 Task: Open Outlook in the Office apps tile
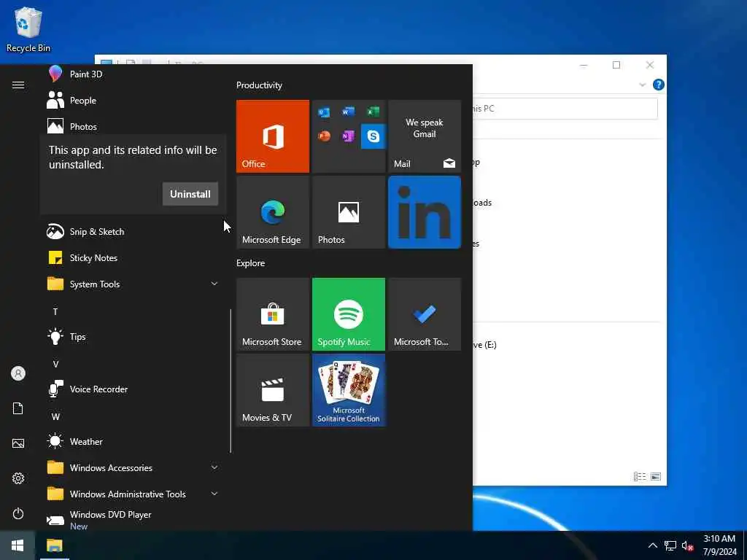[324, 112]
